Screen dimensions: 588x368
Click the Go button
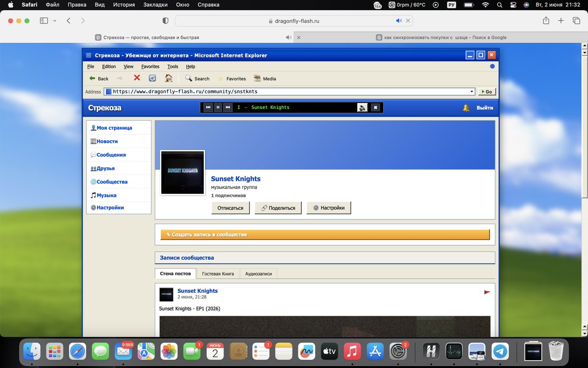click(487, 92)
